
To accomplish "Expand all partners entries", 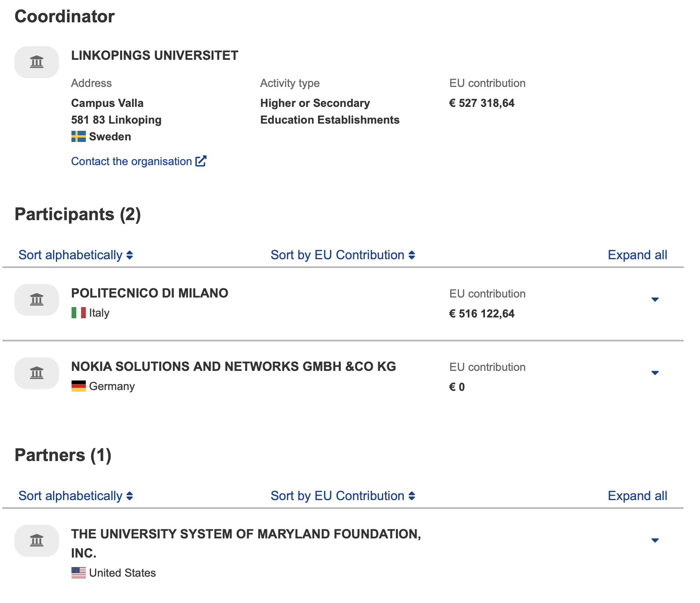I will pos(637,496).
